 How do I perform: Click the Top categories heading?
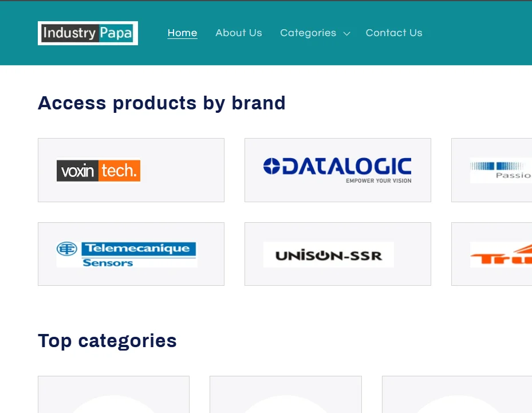click(107, 341)
